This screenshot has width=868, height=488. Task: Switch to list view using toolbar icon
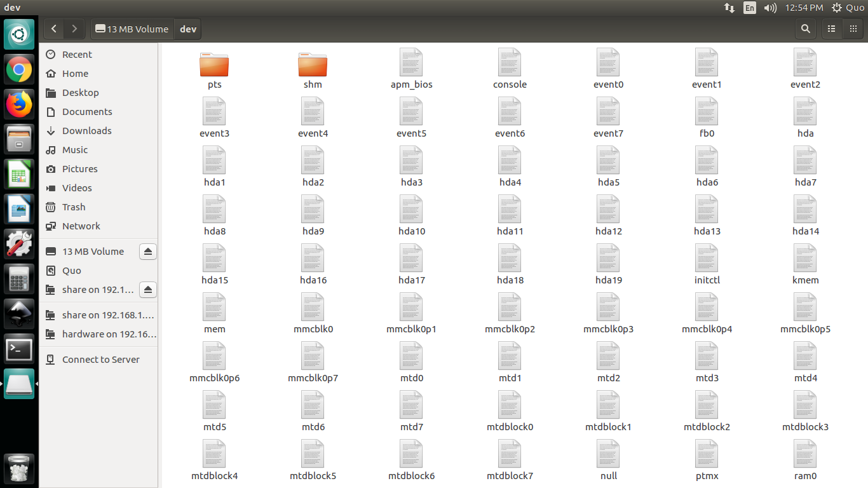831,29
